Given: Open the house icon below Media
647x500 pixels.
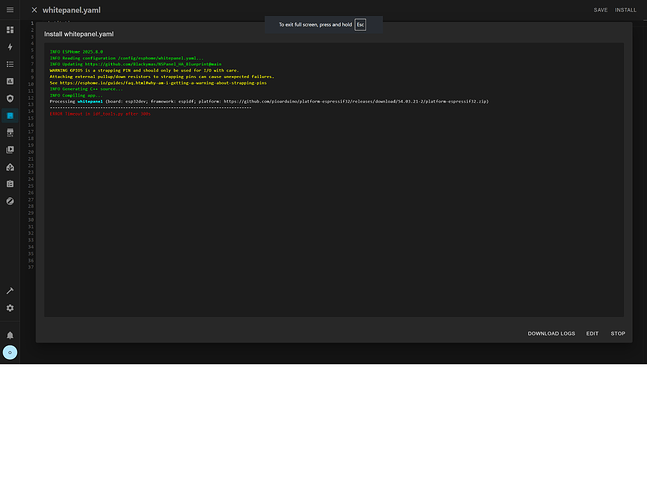Looking at the screenshot, I should (10, 167).
